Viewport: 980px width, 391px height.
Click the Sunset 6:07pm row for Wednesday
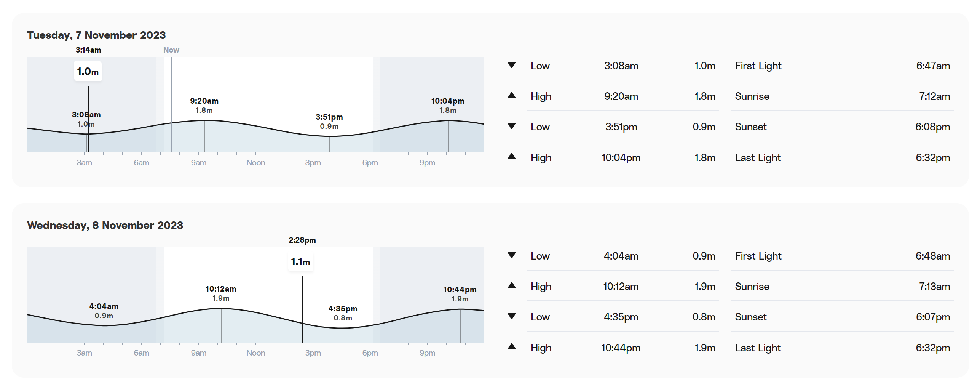click(x=842, y=317)
